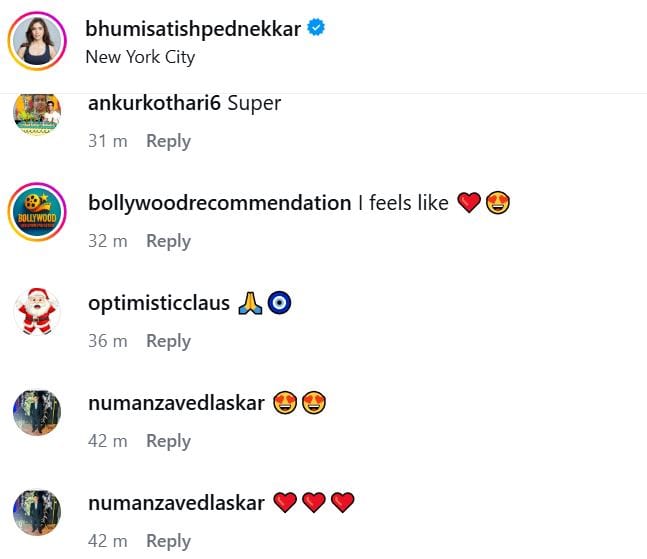Click the bollywoodrecommendation username
The image size is (647, 559).
pyautogui.click(x=219, y=203)
